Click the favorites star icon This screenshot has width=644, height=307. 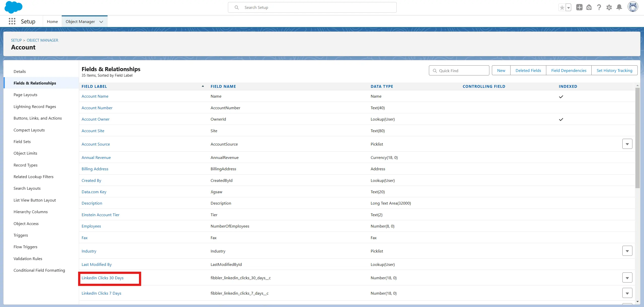coord(562,8)
